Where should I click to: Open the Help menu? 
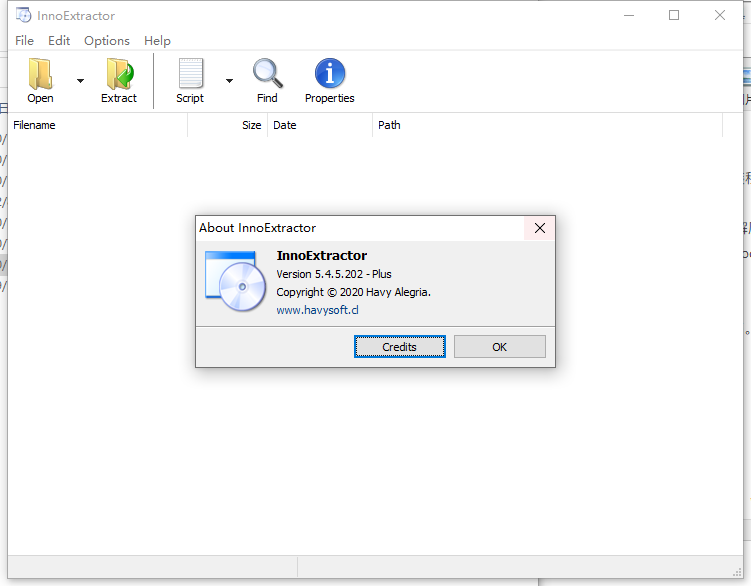pos(157,41)
